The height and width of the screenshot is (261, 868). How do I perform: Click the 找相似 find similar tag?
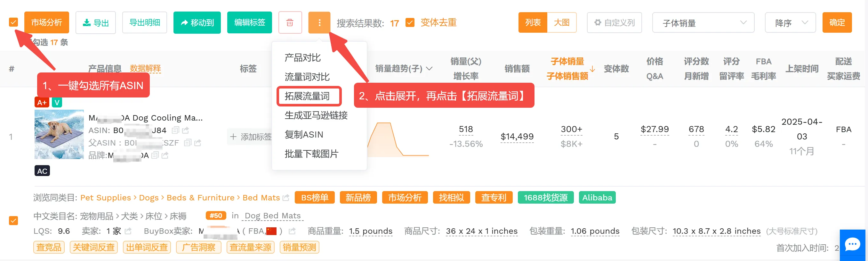click(x=452, y=198)
